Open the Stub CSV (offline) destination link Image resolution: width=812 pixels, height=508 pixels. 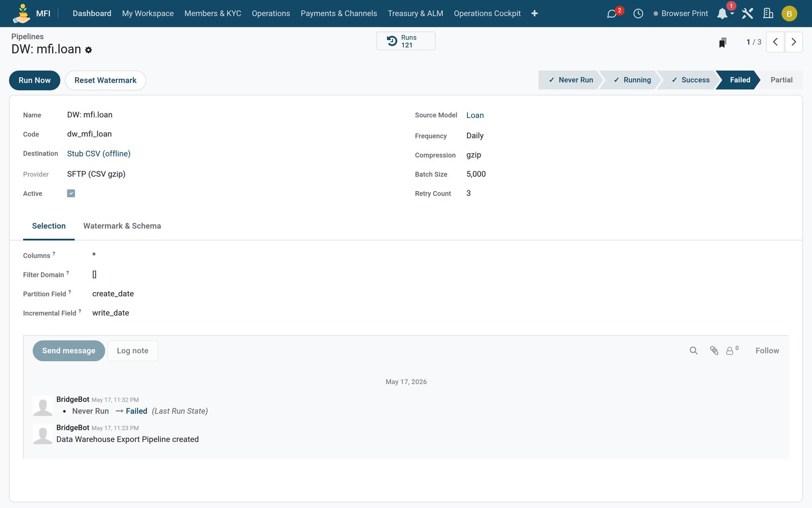click(x=99, y=154)
